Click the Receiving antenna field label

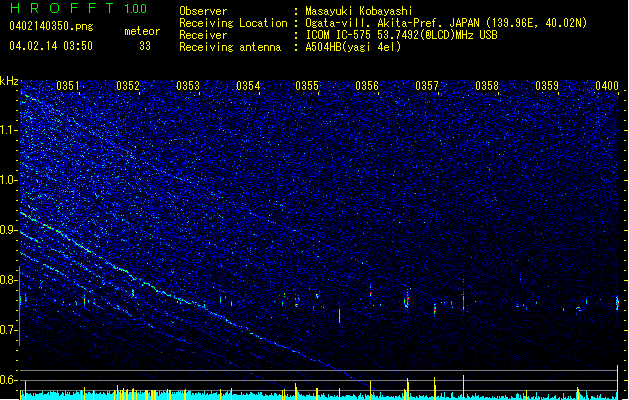coord(230,47)
